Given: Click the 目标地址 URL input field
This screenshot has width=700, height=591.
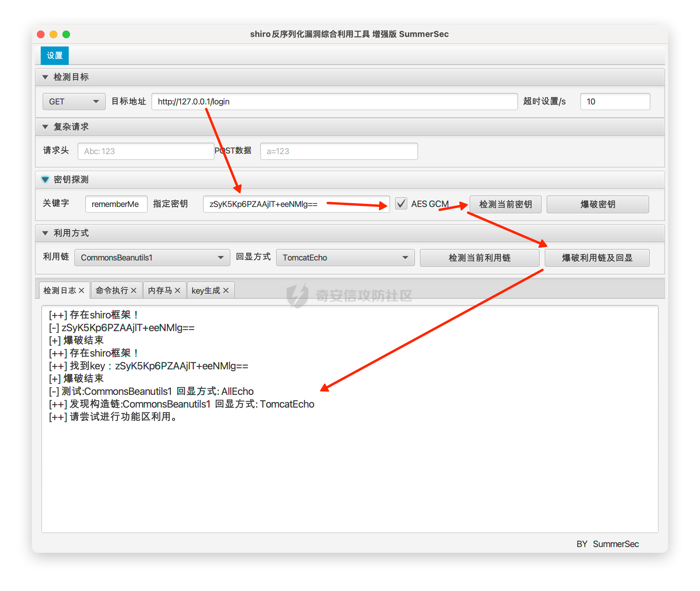Looking at the screenshot, I should pyautogui.click(x=335, y=102).
